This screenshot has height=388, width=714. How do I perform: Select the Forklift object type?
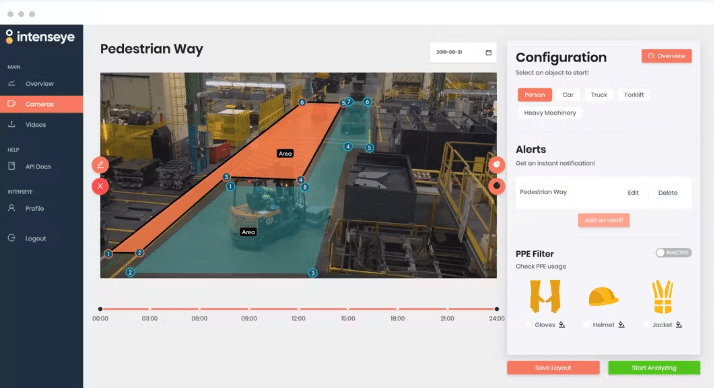634,95
